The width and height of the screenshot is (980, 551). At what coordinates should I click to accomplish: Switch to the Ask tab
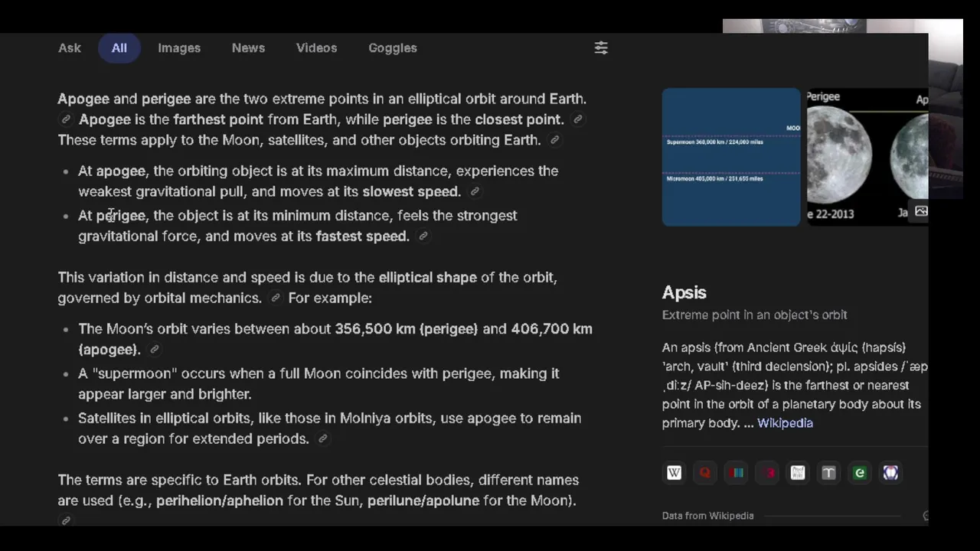point(70,47)
